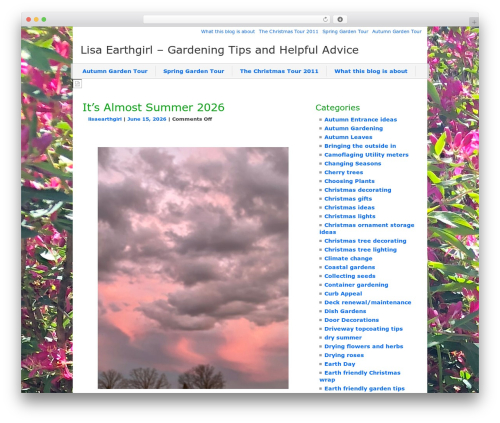Open Christmas decorating category
This screenshot has width=500, height=423.
pyautogui.click(x=358, y=190)
